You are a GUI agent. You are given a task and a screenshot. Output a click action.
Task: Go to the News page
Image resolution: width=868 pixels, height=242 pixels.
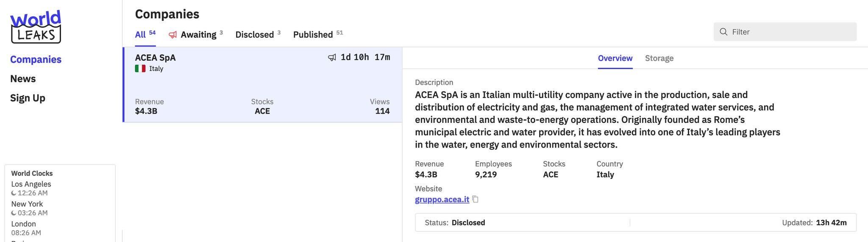click(23, 79)
